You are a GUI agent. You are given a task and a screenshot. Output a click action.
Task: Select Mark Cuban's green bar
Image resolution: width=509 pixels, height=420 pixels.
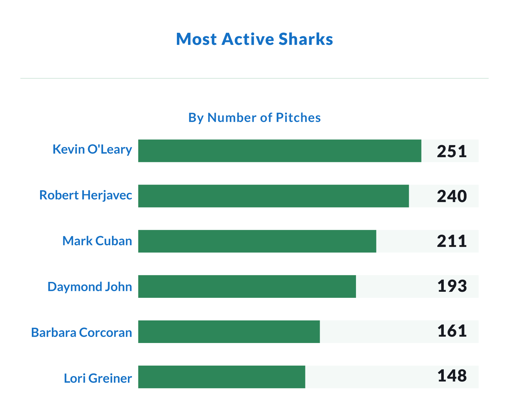point(257,241)
